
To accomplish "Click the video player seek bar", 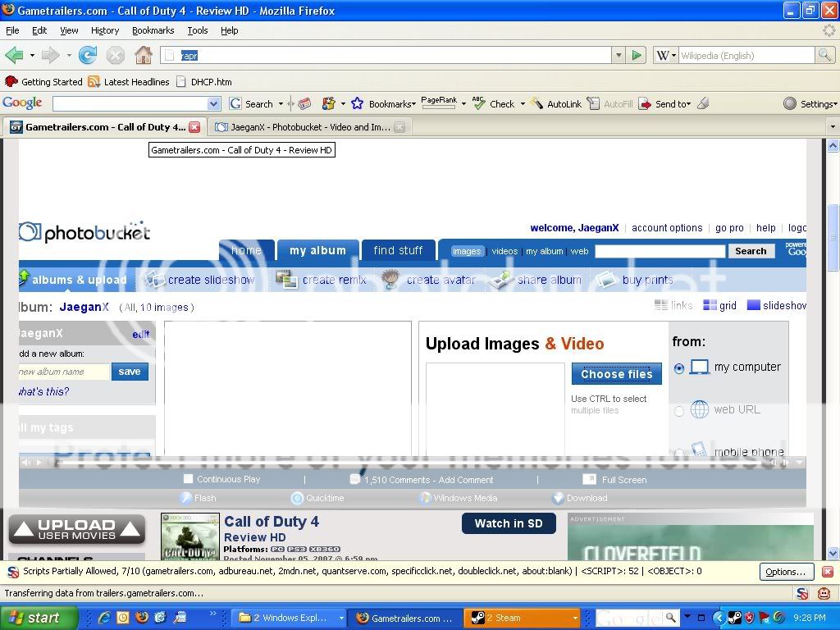I will 410,463.
